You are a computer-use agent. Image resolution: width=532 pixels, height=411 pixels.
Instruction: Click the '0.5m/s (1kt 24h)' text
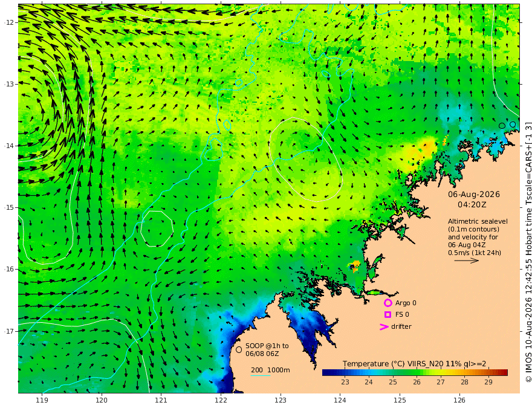[475, 253]
